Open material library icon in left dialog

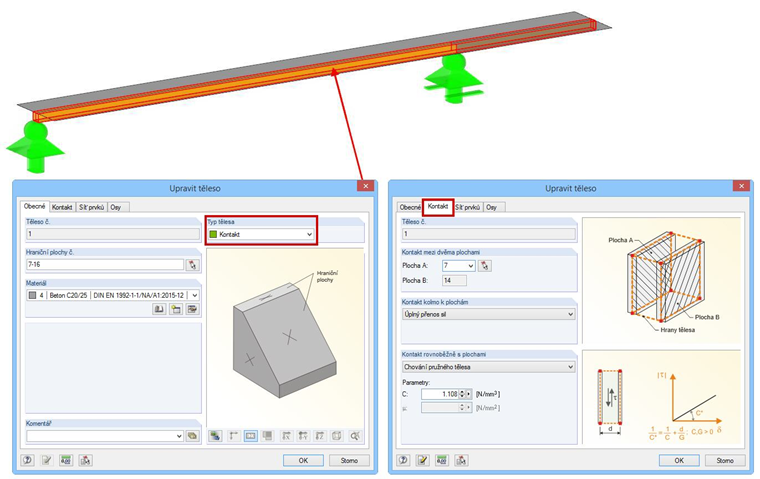158,309
